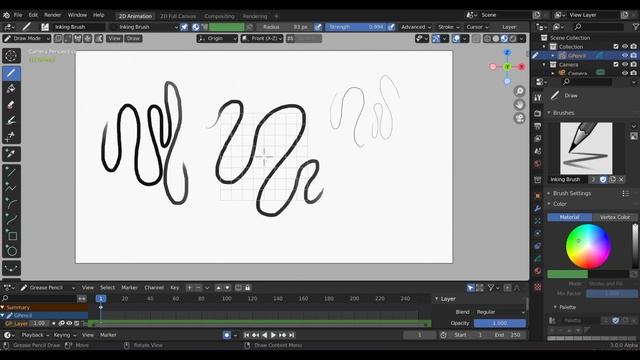Open the Stroke settings dropdown
Viewport: 640px width, 360px height.
[x=448, y=27]
